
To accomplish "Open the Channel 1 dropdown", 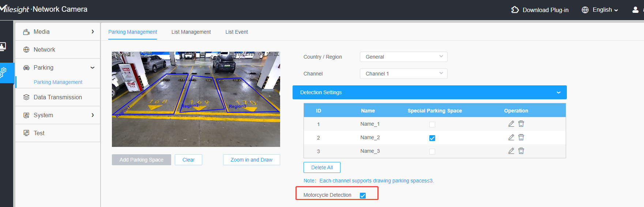I will tap(404, 74).
